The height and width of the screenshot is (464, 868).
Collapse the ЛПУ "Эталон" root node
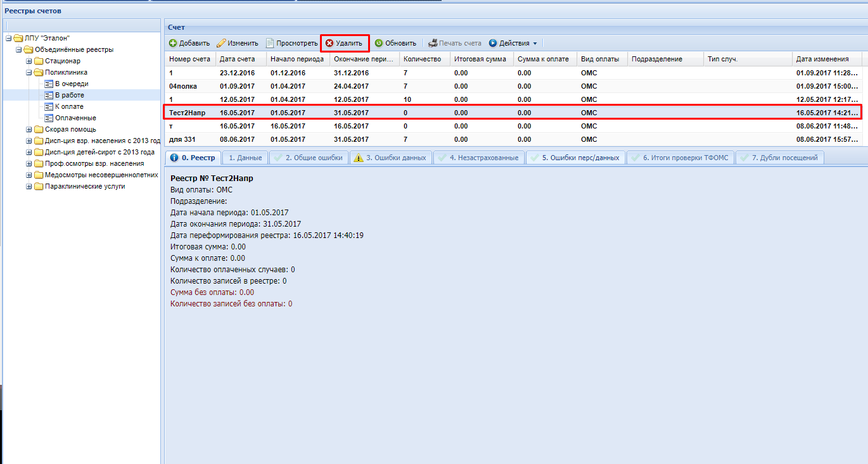9,38
